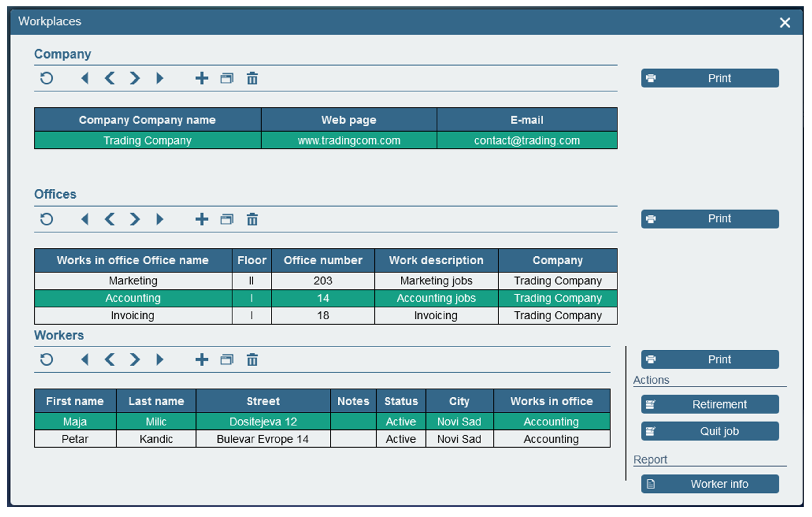Add a new company record
812x517 pixels.
click(202, 78)
